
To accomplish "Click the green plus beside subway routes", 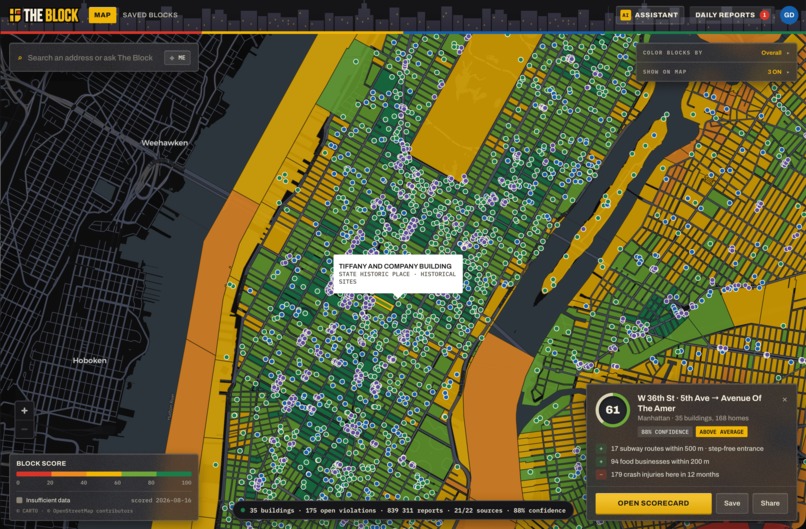I will (600, 448).
